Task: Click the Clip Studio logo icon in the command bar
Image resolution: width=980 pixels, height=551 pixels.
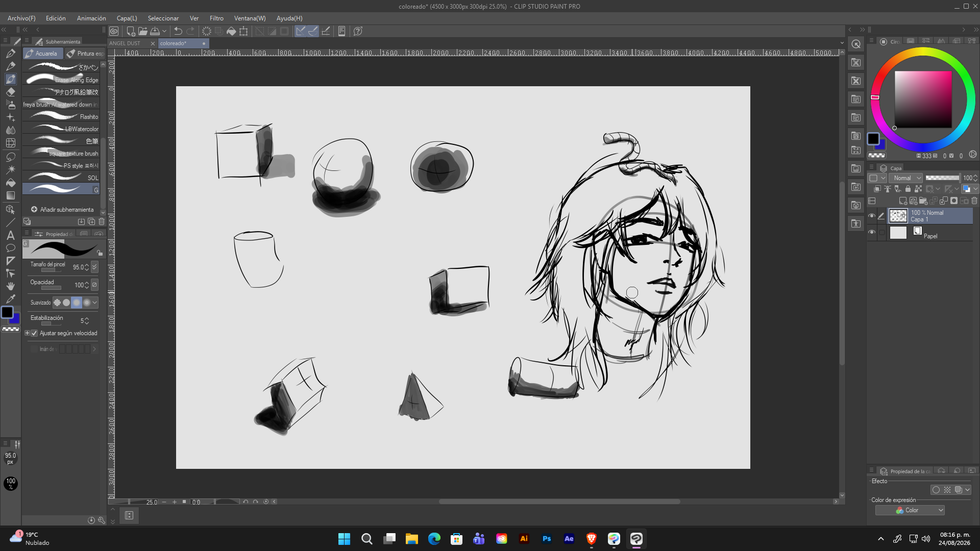Action: 114,31
